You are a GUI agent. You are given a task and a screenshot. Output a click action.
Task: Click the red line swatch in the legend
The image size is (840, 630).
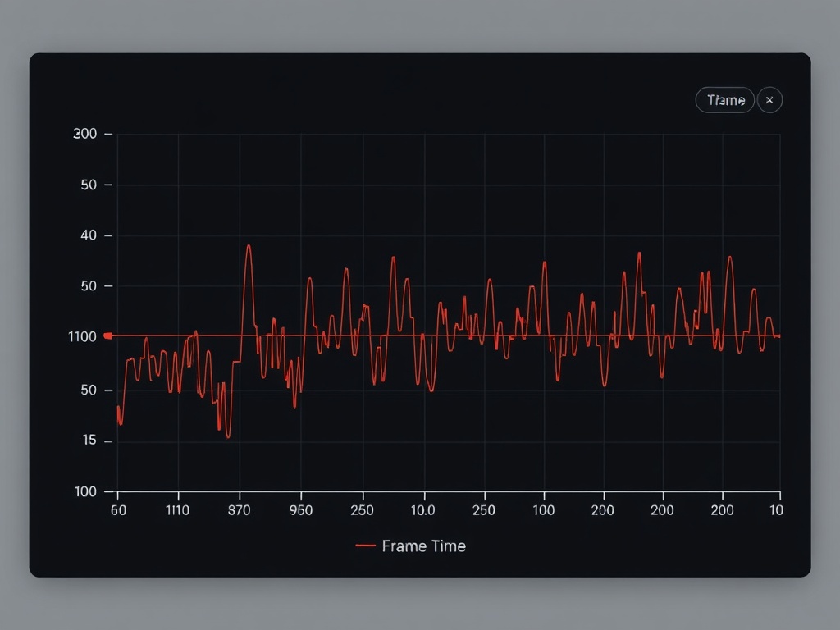pyautogui.click(x=366, y=546)
